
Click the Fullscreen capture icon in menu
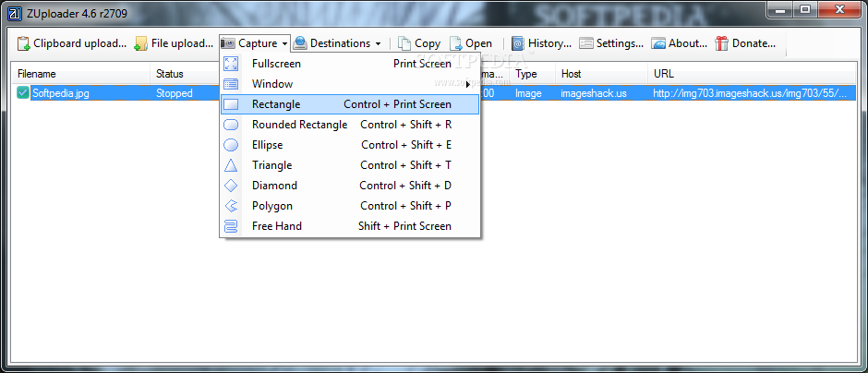(230, 64)
